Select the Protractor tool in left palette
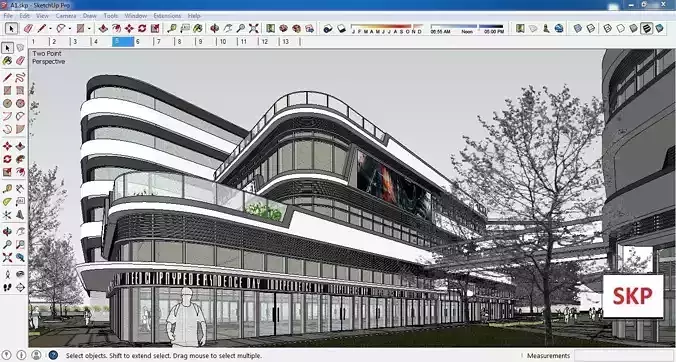Image resolution: width=676 pixels, height=362 pixels. 7,202
